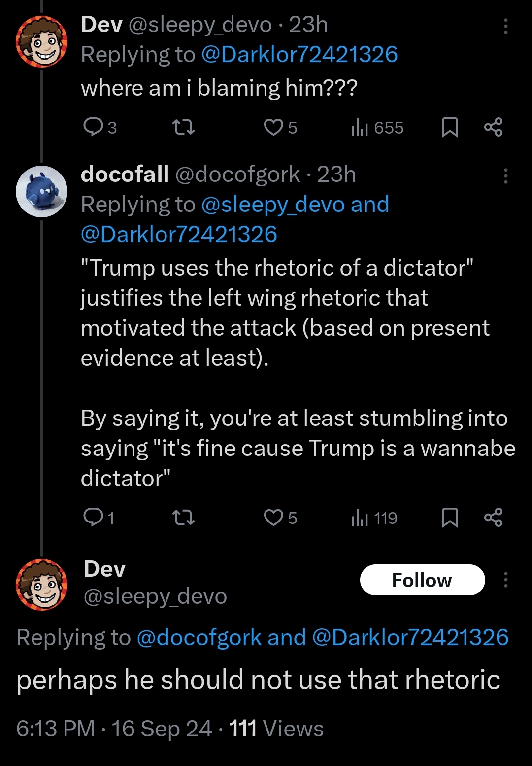The image size is (532, 766).
Task: View analytics showing 119 views
Action: 374,518
